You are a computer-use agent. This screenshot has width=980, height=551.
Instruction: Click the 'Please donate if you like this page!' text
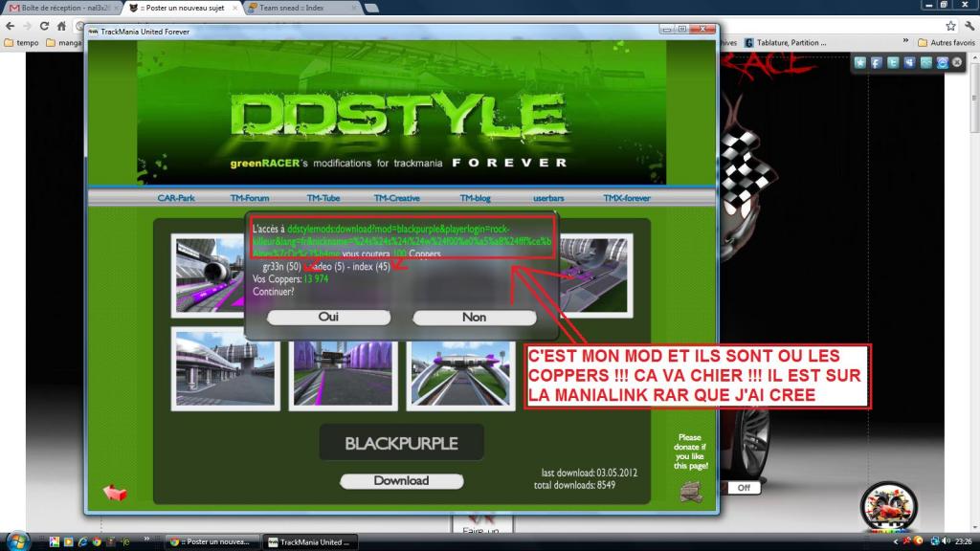tap(690, 452)
